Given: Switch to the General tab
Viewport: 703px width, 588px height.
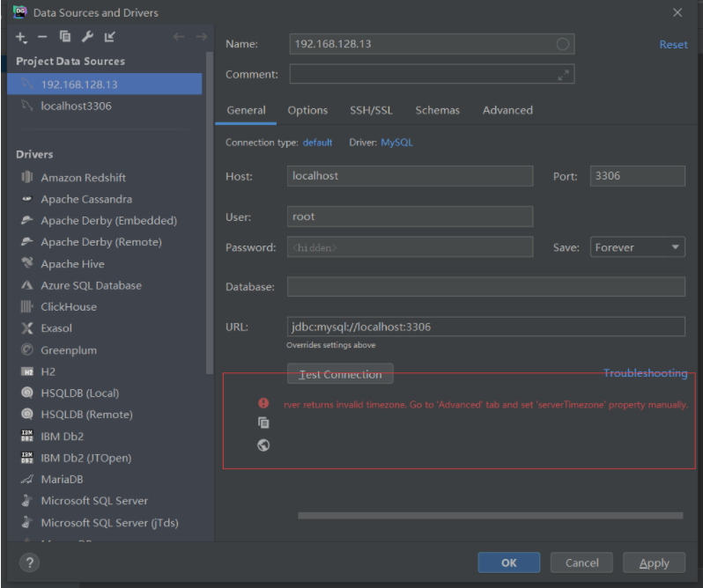Looking at the screenshot, I should 246,110.
